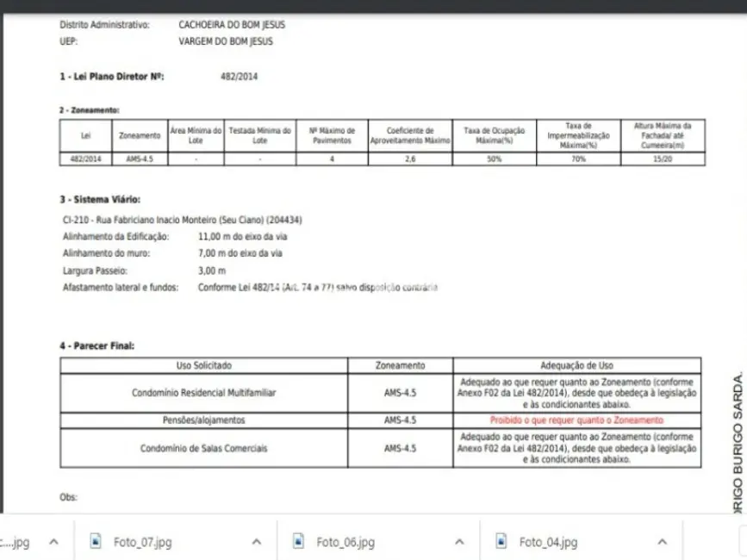Screen dimensions: 747x560
Task: Click 'Taxa de Ocupação Máxima(%)' column header
Action: [494, 135]
